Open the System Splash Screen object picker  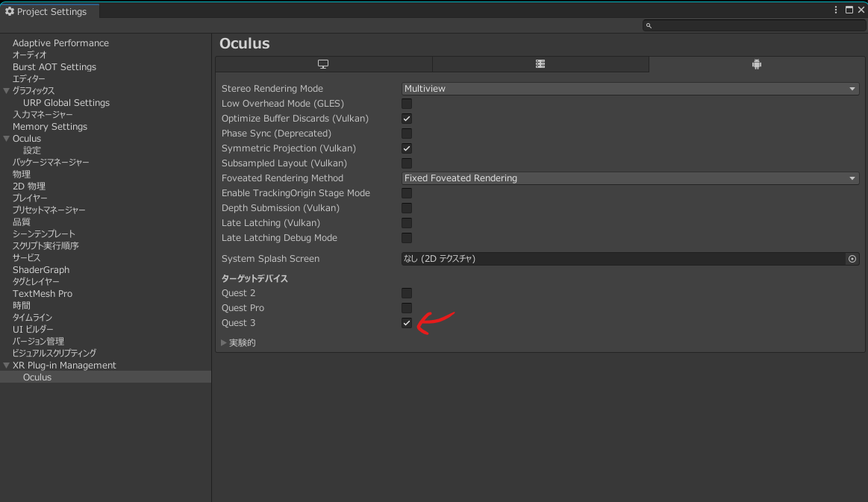[852, 259]
